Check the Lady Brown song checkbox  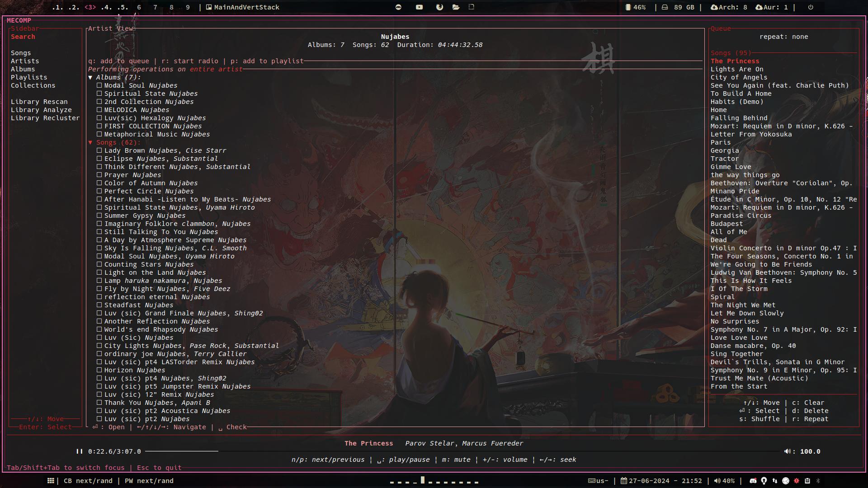coord(99,150)
